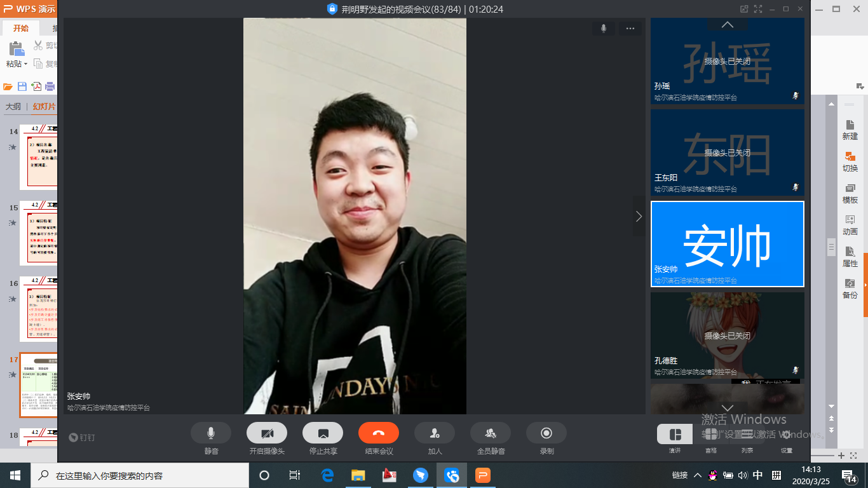
Task: Click the export to PDF icon in WPS
Action: 36,86
